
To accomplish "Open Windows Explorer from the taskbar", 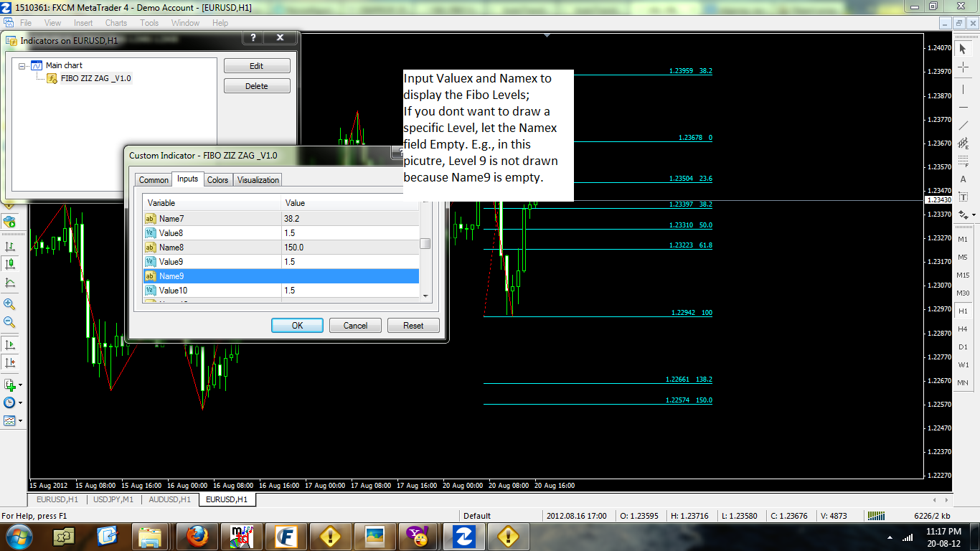I will coord(151,536).
